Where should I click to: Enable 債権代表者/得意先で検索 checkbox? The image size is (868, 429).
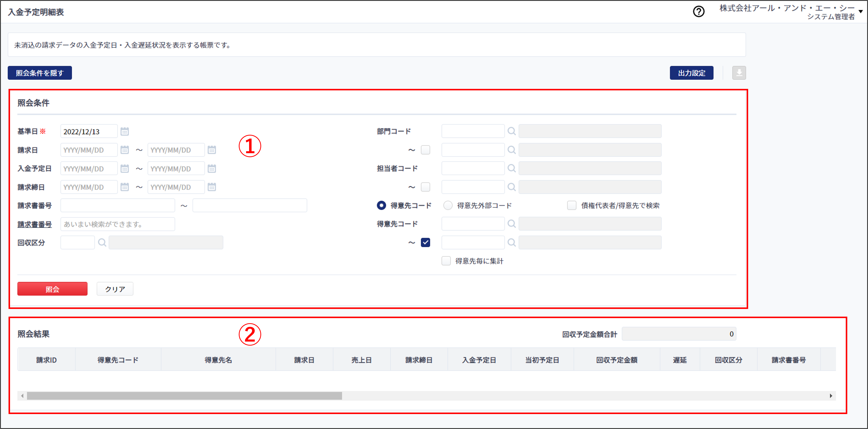click(572, 205)
